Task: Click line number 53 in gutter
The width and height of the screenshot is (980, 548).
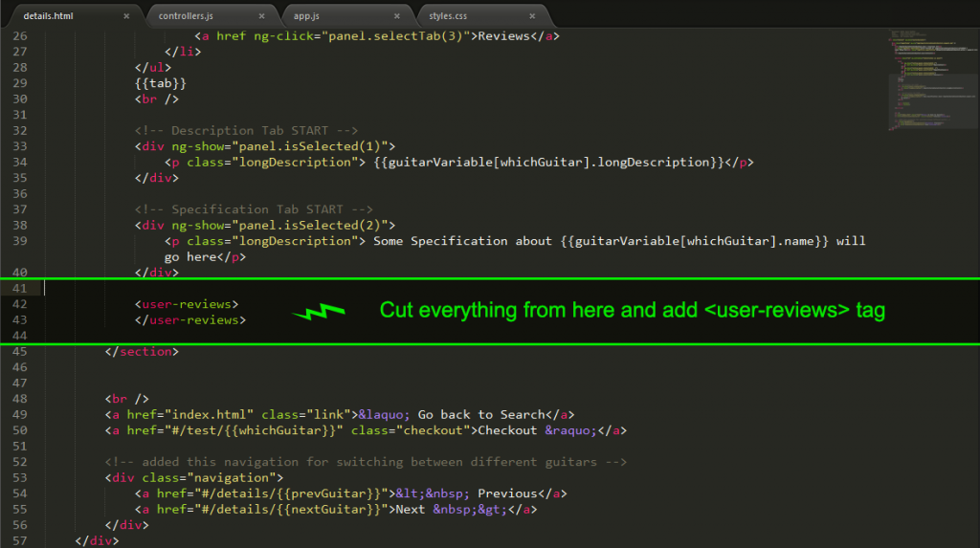Action: click(x=20, y=477)
